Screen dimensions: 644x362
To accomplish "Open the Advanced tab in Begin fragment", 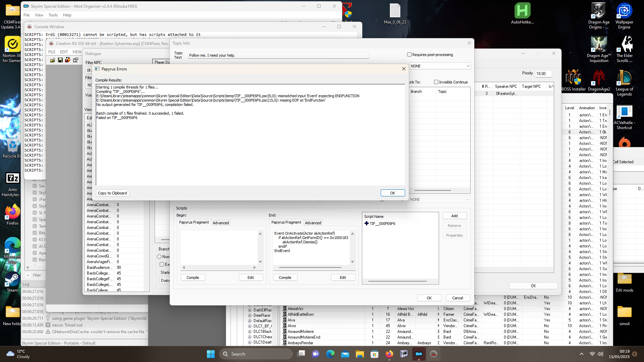I will tap(221, 222).
